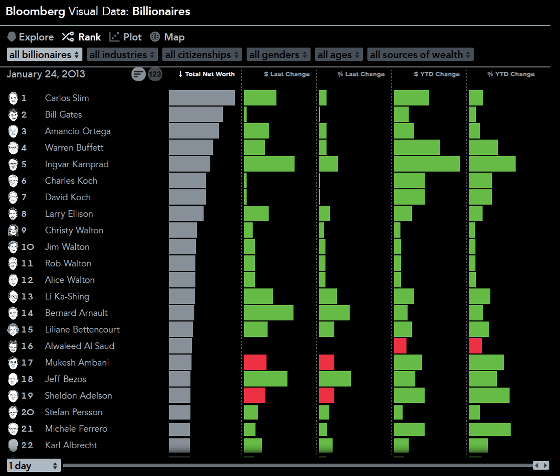Click Bernard Arnault's portrait icon

(x=13, y=313)
